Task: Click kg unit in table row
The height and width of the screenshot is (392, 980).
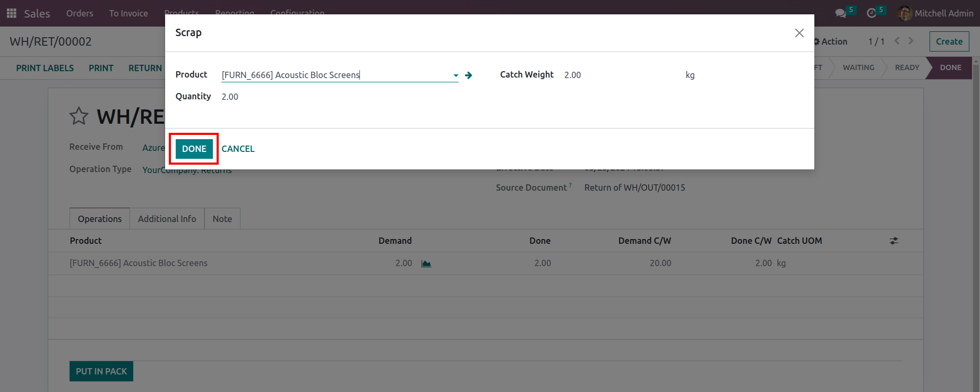Action: 781,263
